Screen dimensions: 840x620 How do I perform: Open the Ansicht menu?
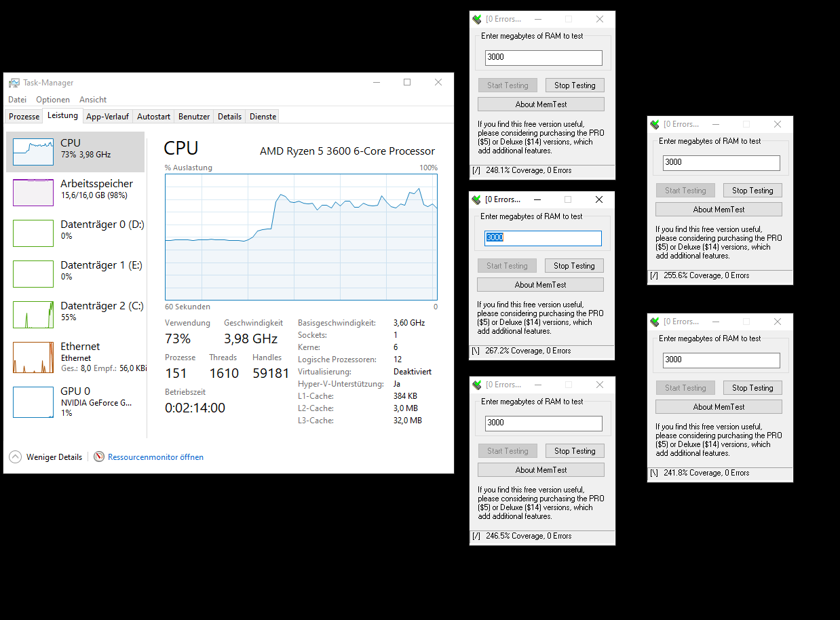93,100
